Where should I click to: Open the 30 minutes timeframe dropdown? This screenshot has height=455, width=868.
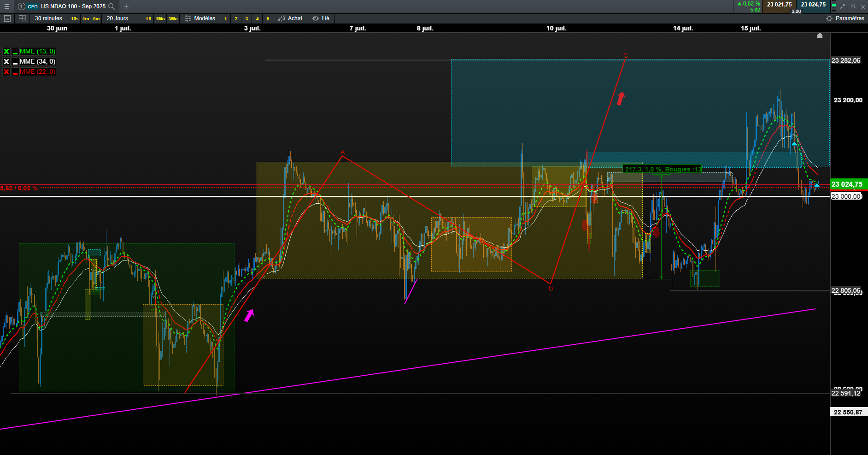(x=49, y=18)
